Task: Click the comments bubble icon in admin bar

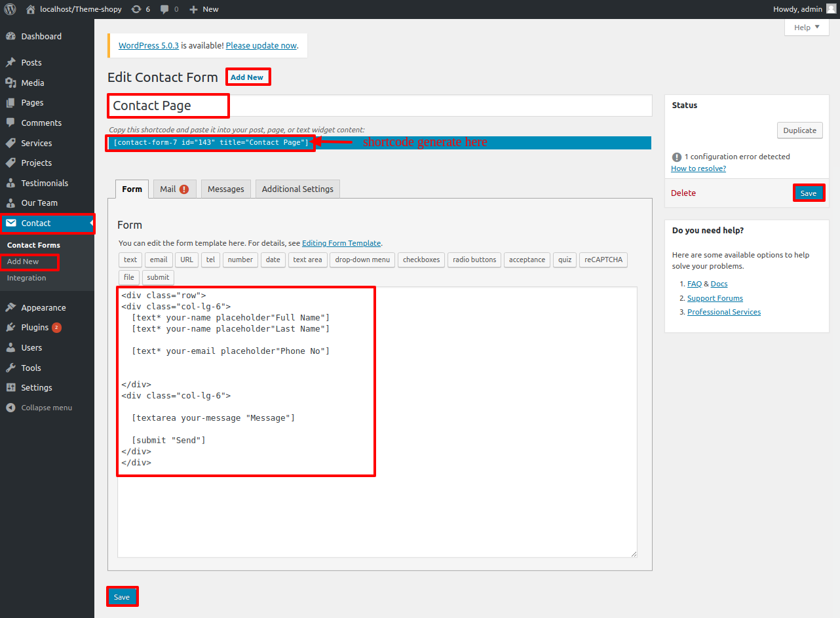Action: 169,9
